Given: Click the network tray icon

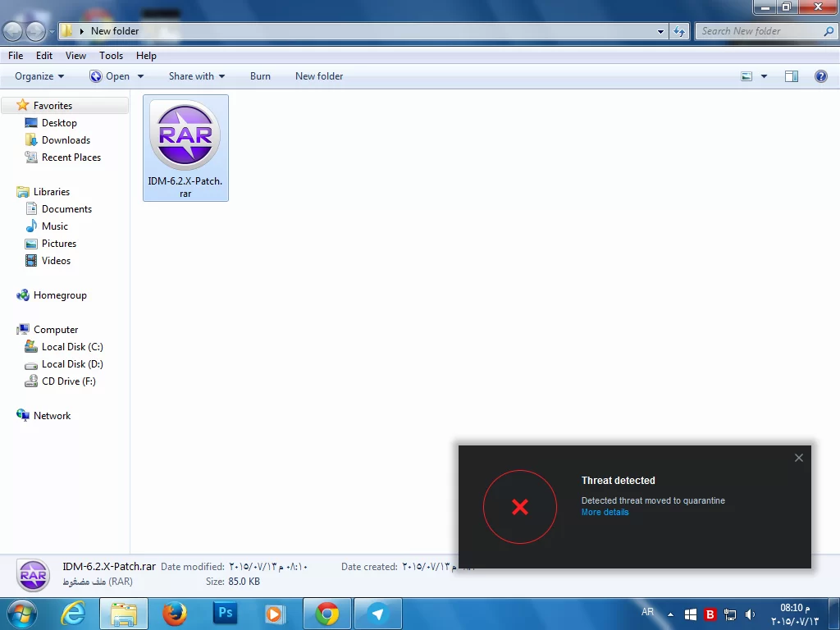Looking at the screenshot, I should [x=730, y=614].
